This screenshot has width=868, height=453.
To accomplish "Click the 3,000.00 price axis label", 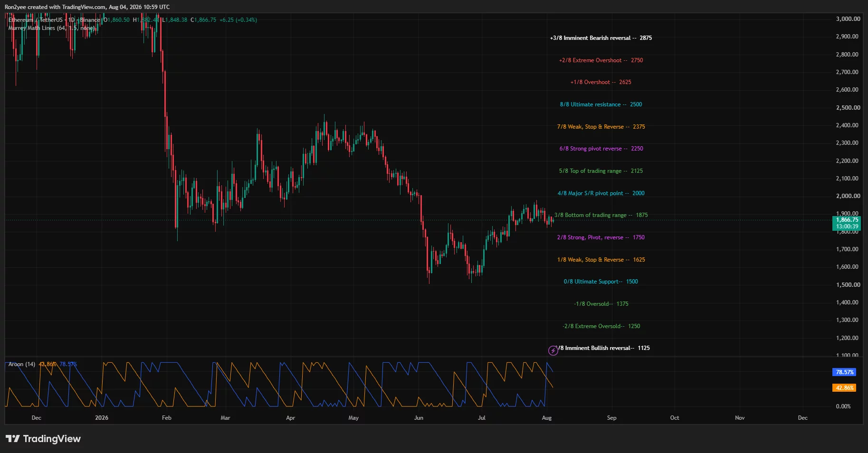I will pos(848,19).
